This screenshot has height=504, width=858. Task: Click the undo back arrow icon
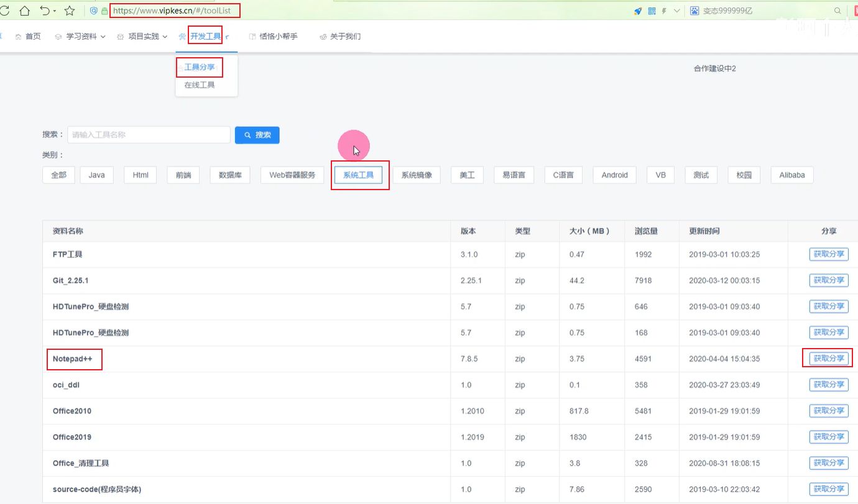[45, 11]
